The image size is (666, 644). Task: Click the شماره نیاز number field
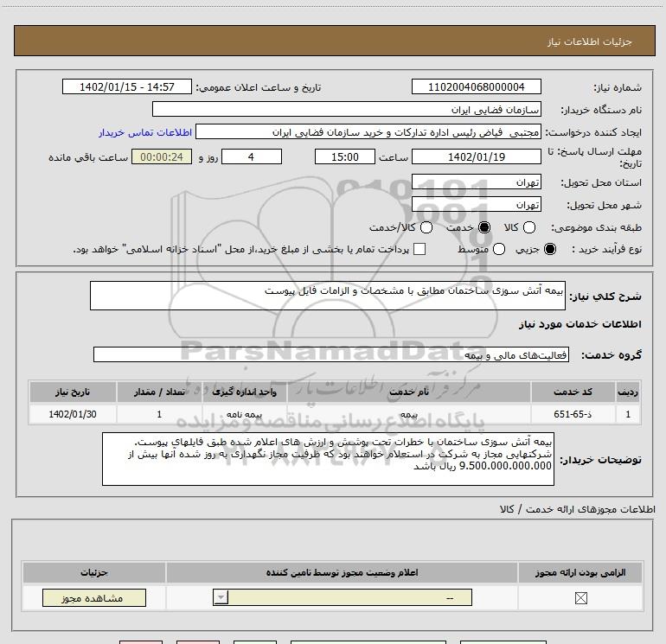tap(476, 86)
